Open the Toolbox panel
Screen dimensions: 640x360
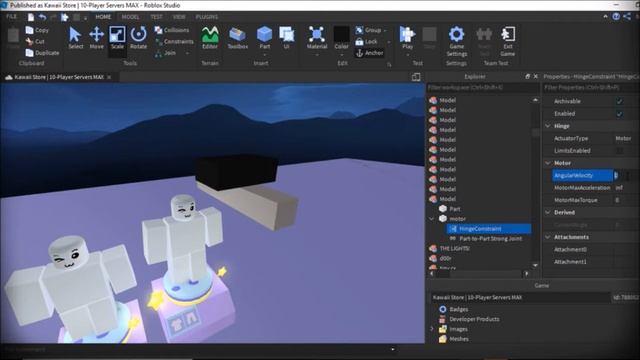(238, 38)
